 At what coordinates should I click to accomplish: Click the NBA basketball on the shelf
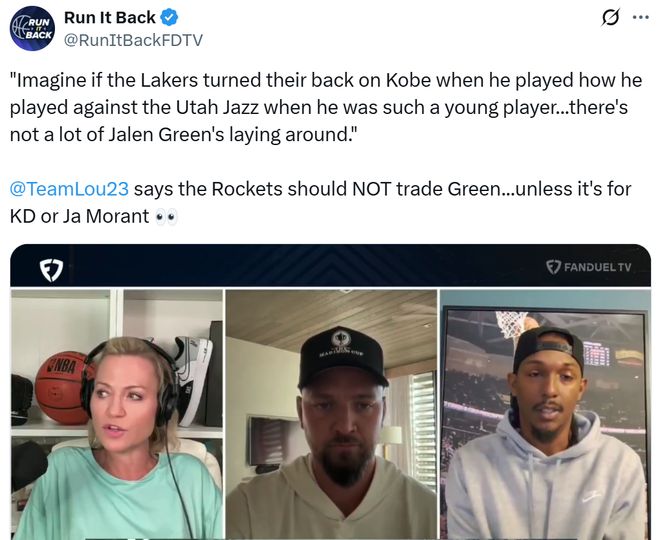point(61,388)
